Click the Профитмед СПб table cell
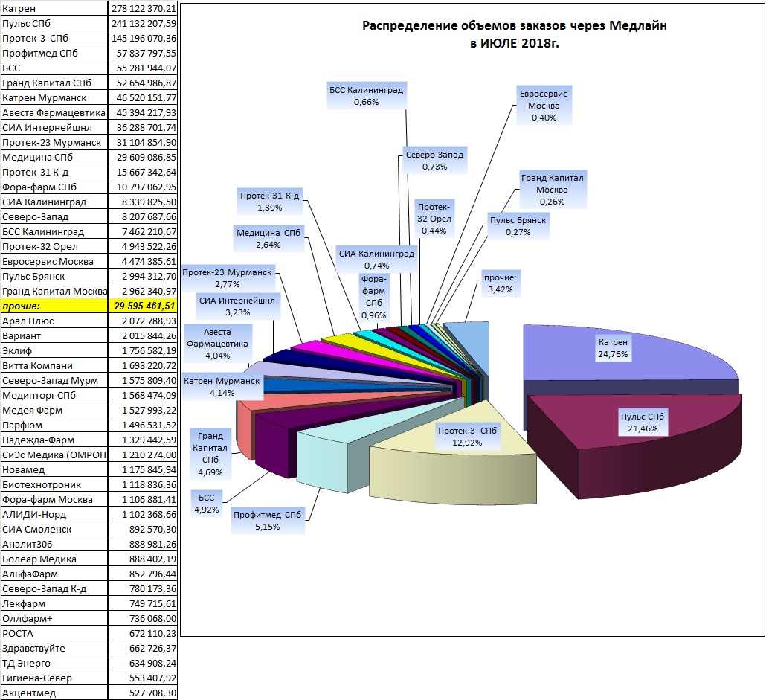This screenshot has height=700, width=769. click(x=54, y=53)
